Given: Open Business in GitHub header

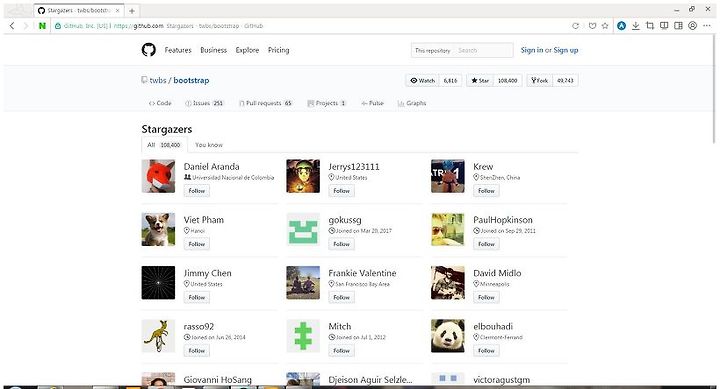Looking at the screenshot, I should [x=214, y=50].
